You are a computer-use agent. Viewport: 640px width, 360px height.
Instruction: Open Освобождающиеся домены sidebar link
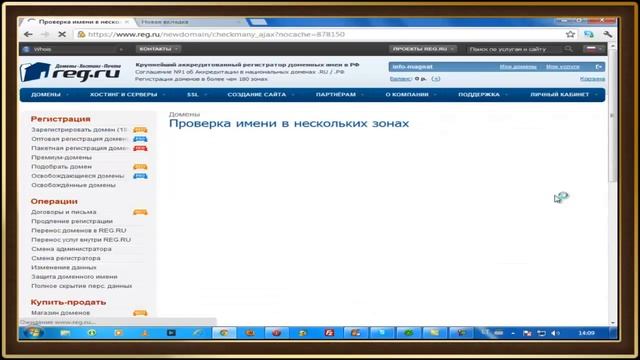point(78,176)
